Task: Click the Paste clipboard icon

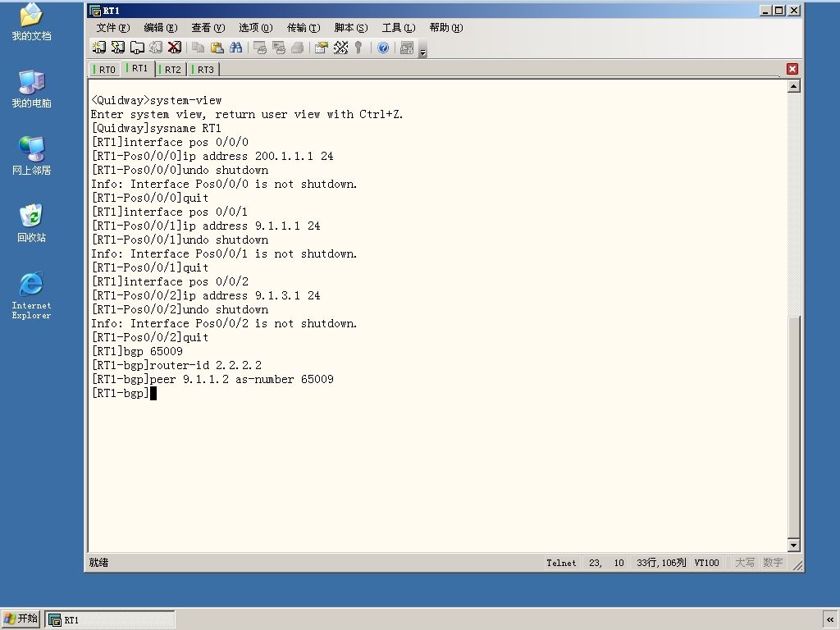Action: (x=217, y=48)
